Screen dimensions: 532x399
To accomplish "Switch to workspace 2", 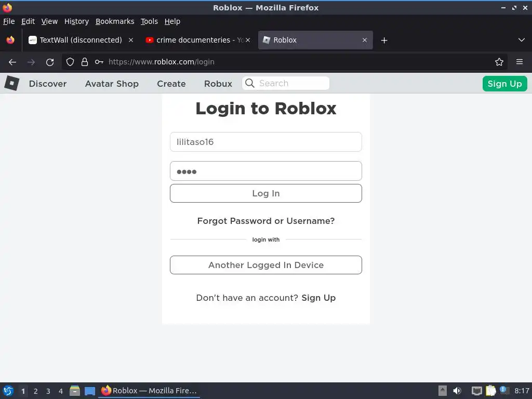I will (36, 391).
